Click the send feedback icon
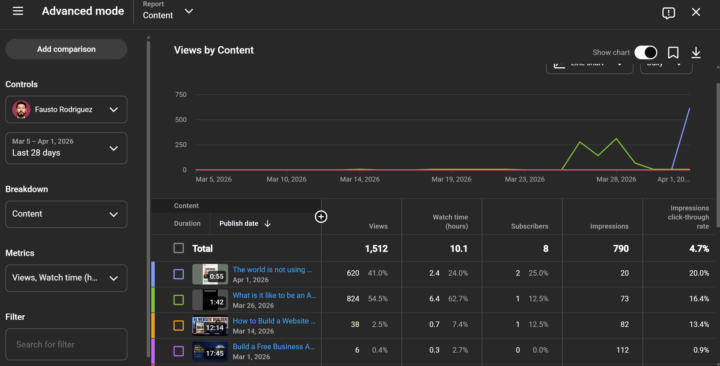Image resolution: width=720 pixels, height=366 pixels. pyautogui.click(x=668, y=13)
